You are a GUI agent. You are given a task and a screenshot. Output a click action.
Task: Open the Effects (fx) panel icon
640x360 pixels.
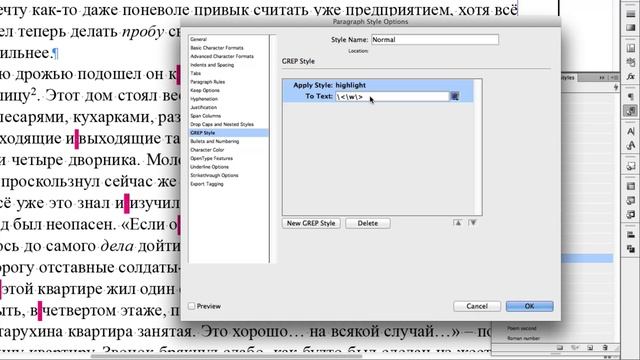tap(631, 76)
